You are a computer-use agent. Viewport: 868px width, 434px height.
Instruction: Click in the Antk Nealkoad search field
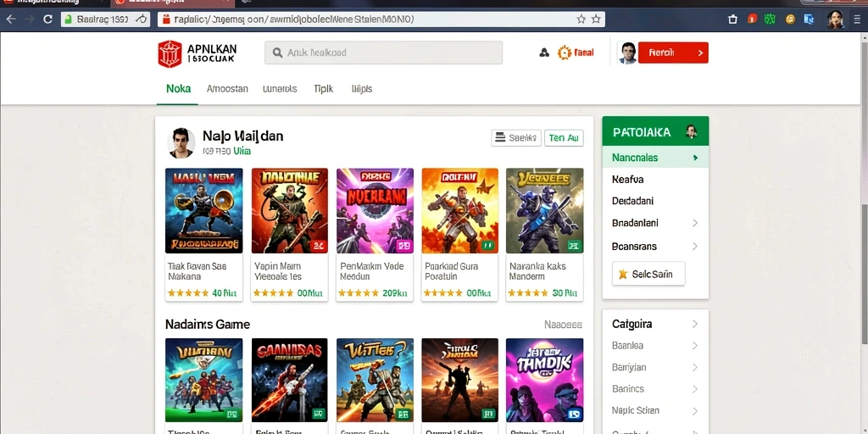[383, 53]
